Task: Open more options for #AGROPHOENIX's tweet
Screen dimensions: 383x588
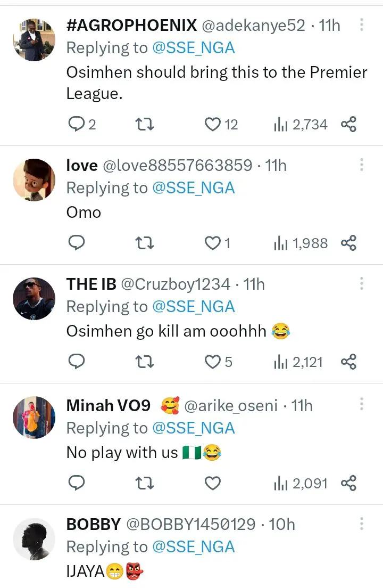Action: (x=361, y=25)
